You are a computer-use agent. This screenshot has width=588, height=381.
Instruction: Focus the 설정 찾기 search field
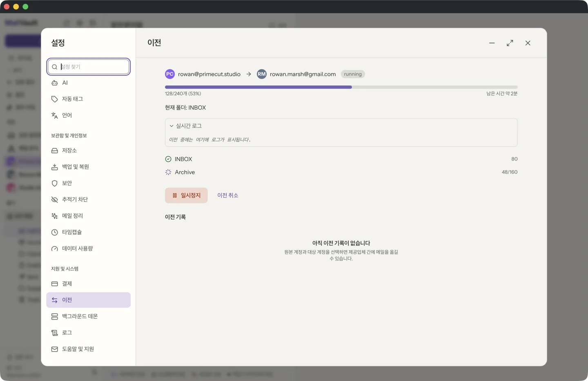89,67
